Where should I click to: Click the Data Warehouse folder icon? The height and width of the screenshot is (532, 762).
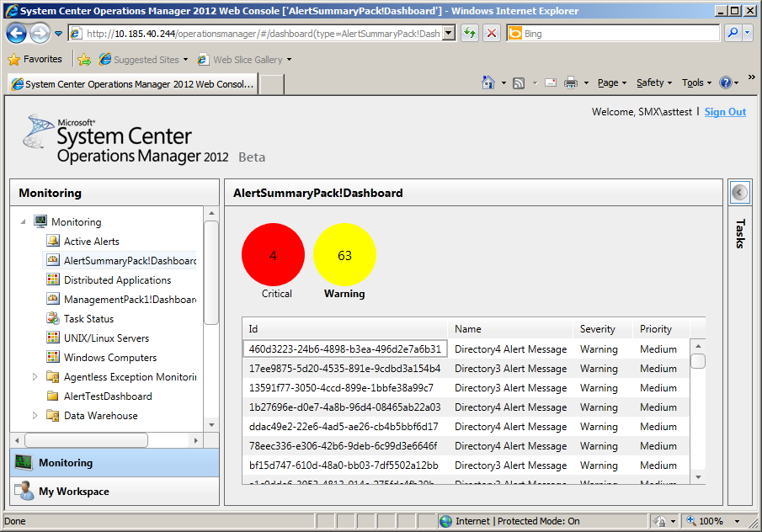pos(53,415)
